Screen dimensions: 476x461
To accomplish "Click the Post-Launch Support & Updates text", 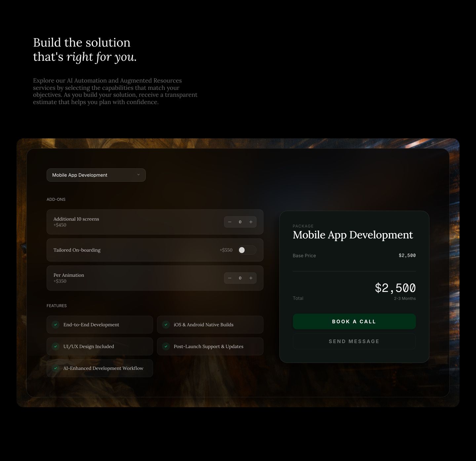I will (209, 346).
